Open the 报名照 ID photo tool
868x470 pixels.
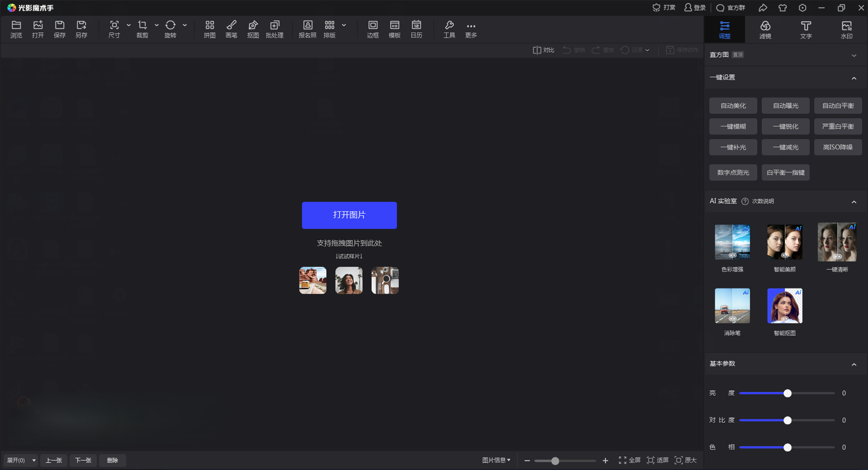click(x=307, y=29)
